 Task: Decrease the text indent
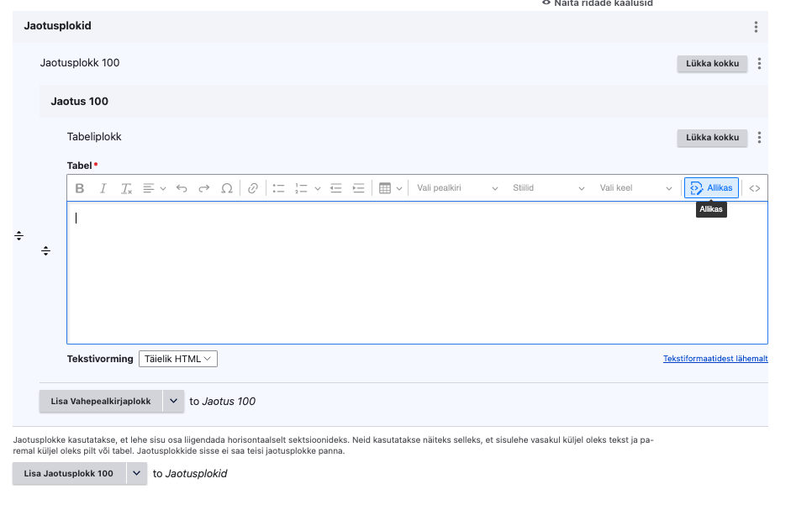[x=336, y=188]
